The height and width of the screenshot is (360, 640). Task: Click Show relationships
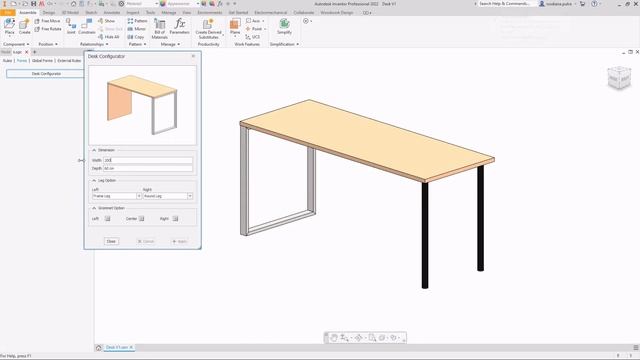coord(107,21)
